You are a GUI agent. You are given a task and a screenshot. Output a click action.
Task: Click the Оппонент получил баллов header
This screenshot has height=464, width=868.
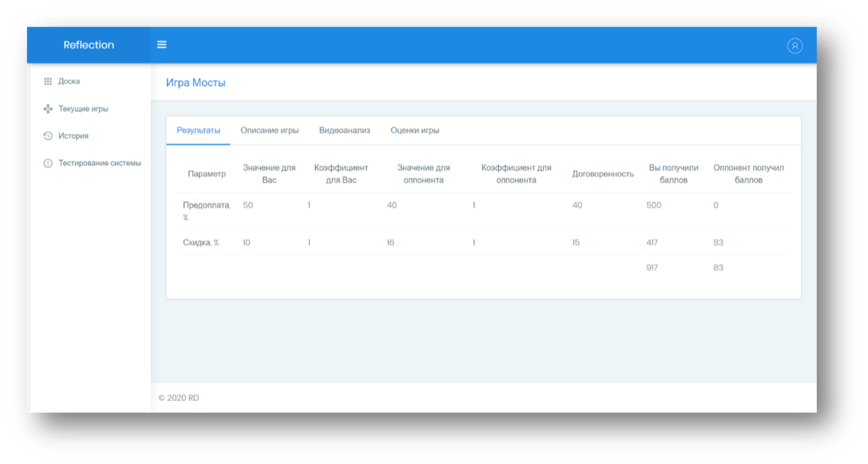point(748,174)
